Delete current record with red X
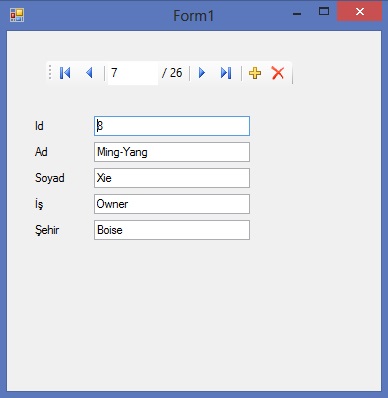Viewport: 388px width, 398px height. click(x=278, y=73)
